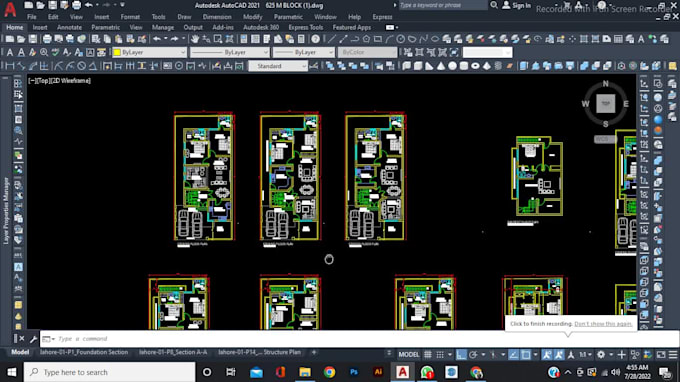Select the Angular dimension tool
This screenshot has width=680, height=382.
tap(93, 66)
